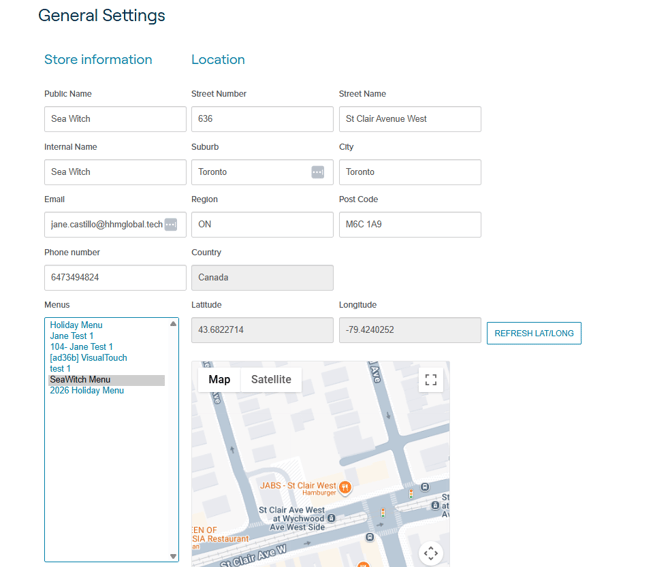This screenshot has width=670, height=567.
Task: Select Holiday Menu in Menus list
Action: tap(76, 325)
